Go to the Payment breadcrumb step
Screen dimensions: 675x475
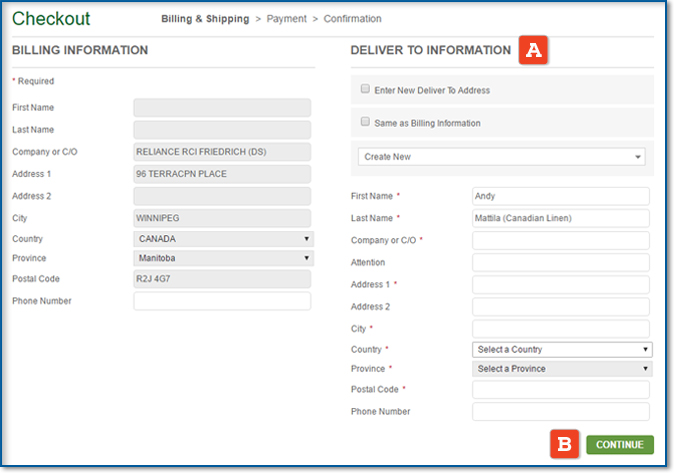tap(286, 19)
